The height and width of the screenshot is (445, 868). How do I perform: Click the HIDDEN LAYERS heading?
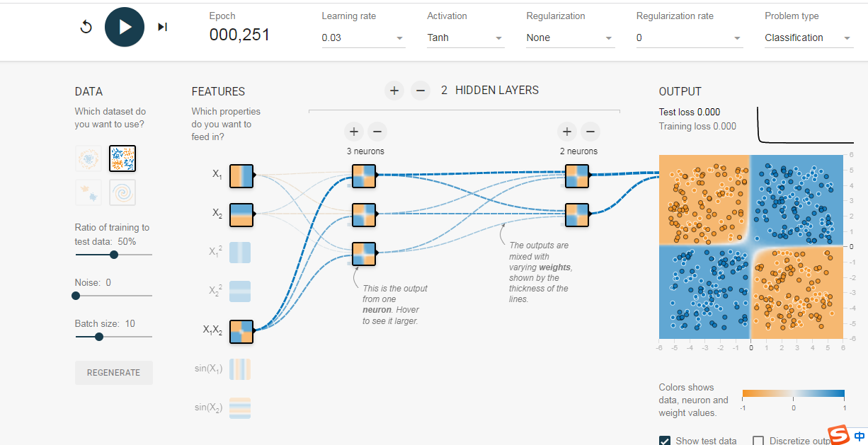(x=497, y=91)
